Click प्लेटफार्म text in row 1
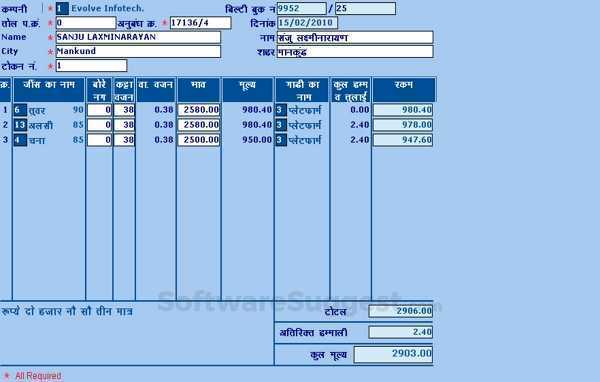Image resolution: width=600 pixels, height=382 pixels. (x=305, y=110)
